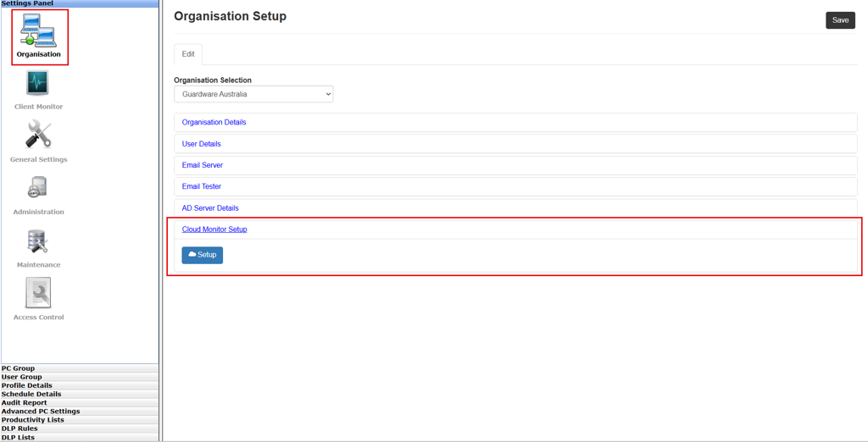868x442 pixels.
Task: Expand the Email Tester section
Action: [x=201, y=186]
